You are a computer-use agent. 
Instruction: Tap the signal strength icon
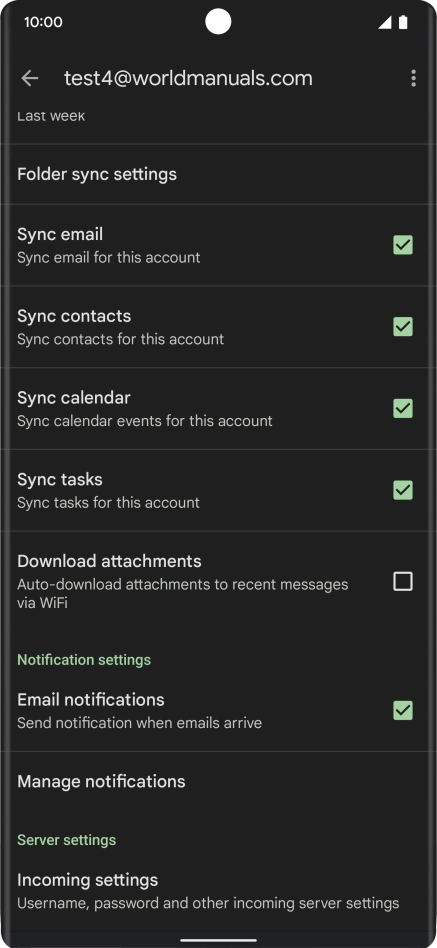(x=384, y=23)
